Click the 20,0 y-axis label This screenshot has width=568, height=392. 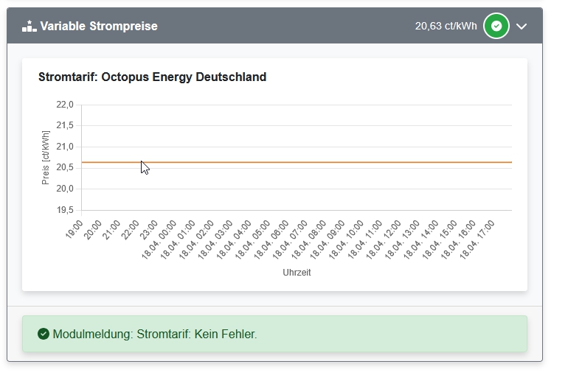click(65, 189)
